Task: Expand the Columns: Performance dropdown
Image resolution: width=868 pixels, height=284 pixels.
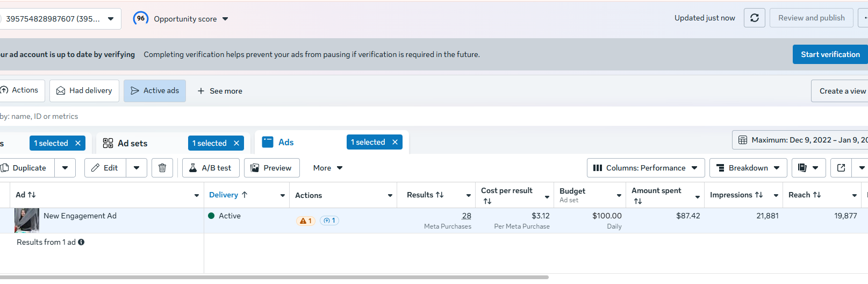Action: pyautogui.click(x=645, y=168)
